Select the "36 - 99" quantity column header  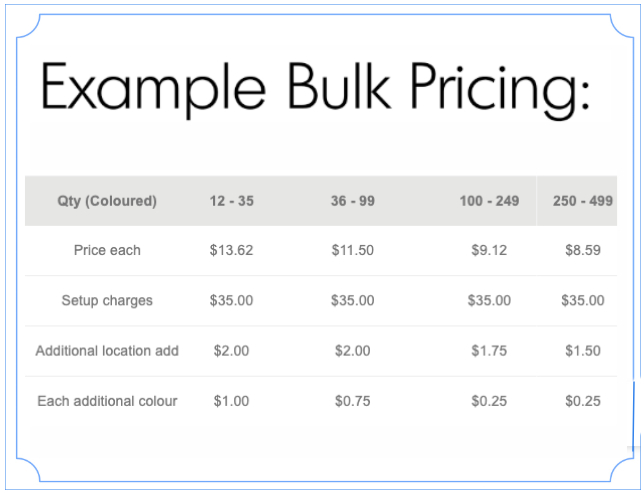pos(353,201)
